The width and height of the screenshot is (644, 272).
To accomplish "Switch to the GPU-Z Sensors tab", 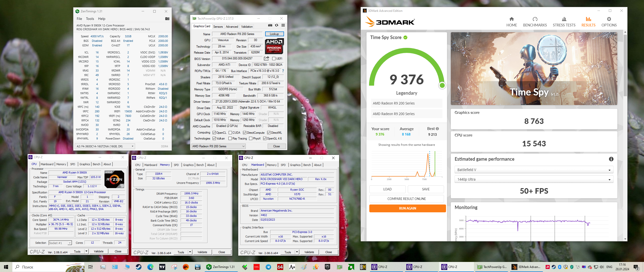I will click(218, 27).
